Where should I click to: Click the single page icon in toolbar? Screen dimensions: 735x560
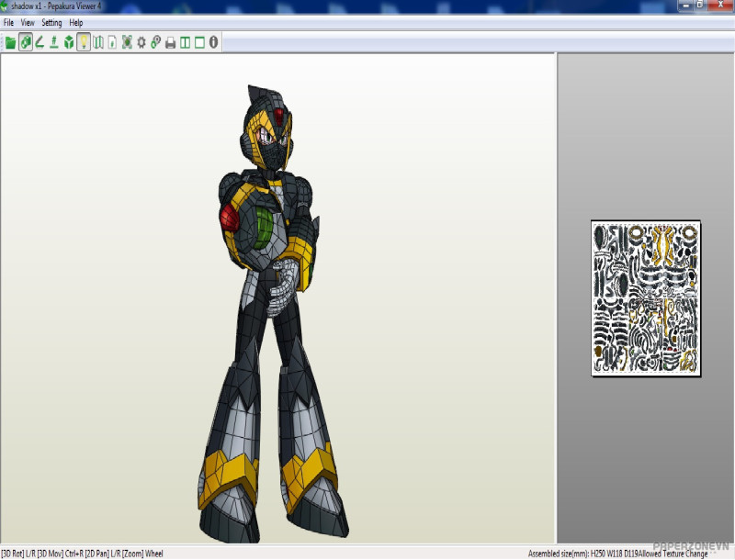[112, 42]
